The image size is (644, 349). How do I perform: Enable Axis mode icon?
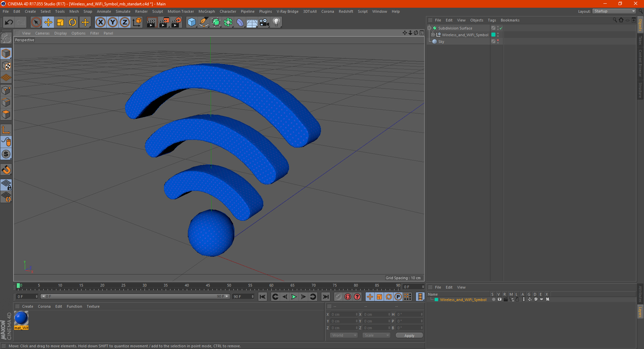(6, 130)
